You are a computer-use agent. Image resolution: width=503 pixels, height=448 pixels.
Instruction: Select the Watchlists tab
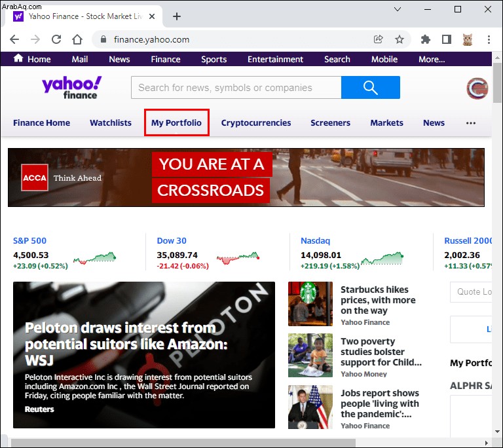(x=111, y=123)
